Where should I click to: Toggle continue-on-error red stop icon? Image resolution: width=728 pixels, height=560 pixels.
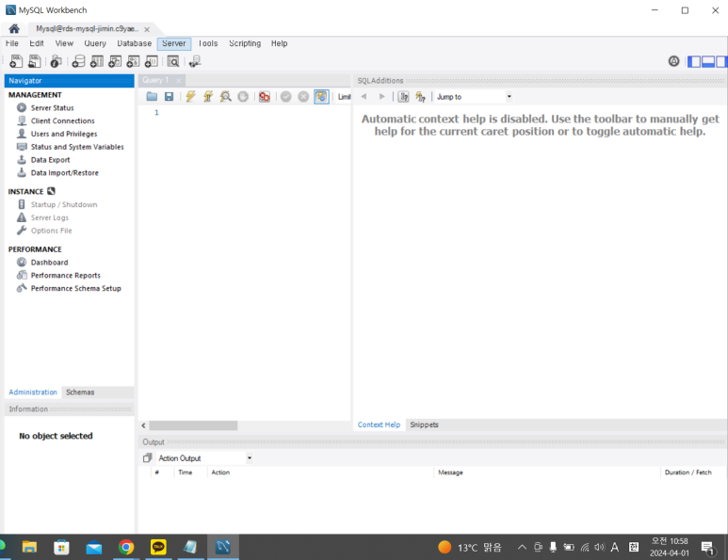click(x=265, y=97)
